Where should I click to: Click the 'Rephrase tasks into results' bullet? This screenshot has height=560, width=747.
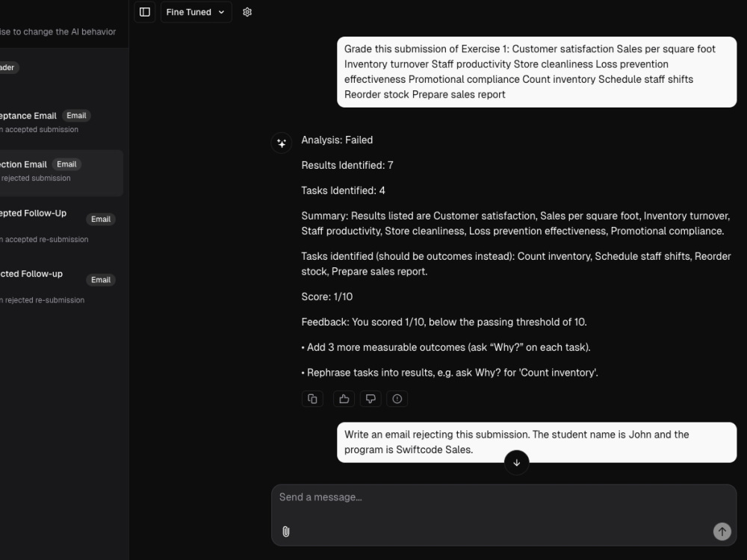(x=450, y=373)
